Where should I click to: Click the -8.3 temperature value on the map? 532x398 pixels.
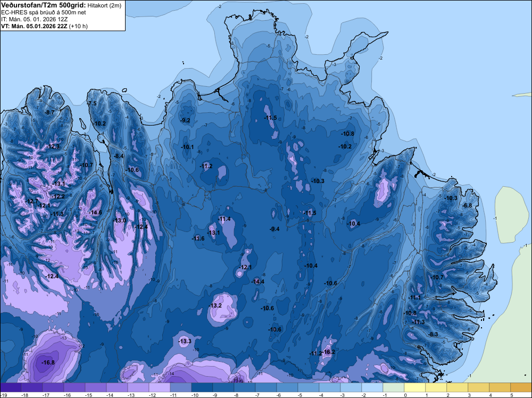[433, 334]
